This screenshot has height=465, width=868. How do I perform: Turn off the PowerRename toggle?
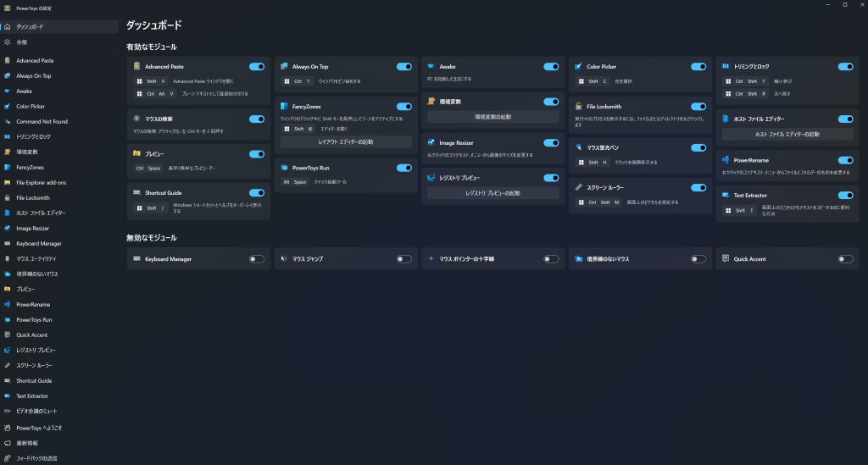tap(846, 160)
